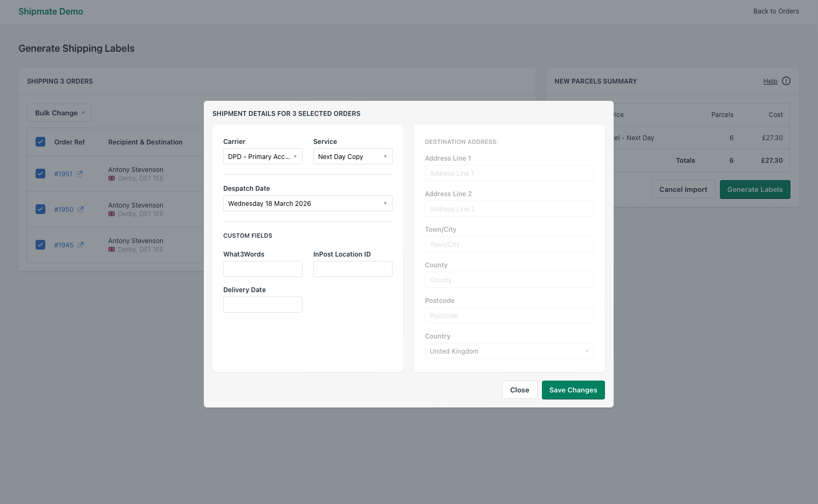This screenshot has width=818, height=504.
Task: Open the Service dropdown showing Next Day Copy
Action: pyautogui.click(x=353, y=156)
